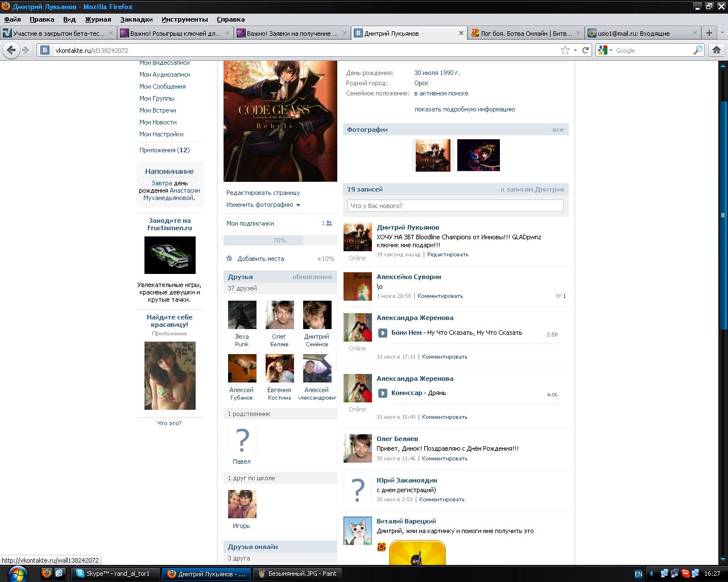The width and height of the screenshot is (728, 582).
Task: Like Алексейко Суворин's post with heart icon
Action: click(x=559, y=296)
